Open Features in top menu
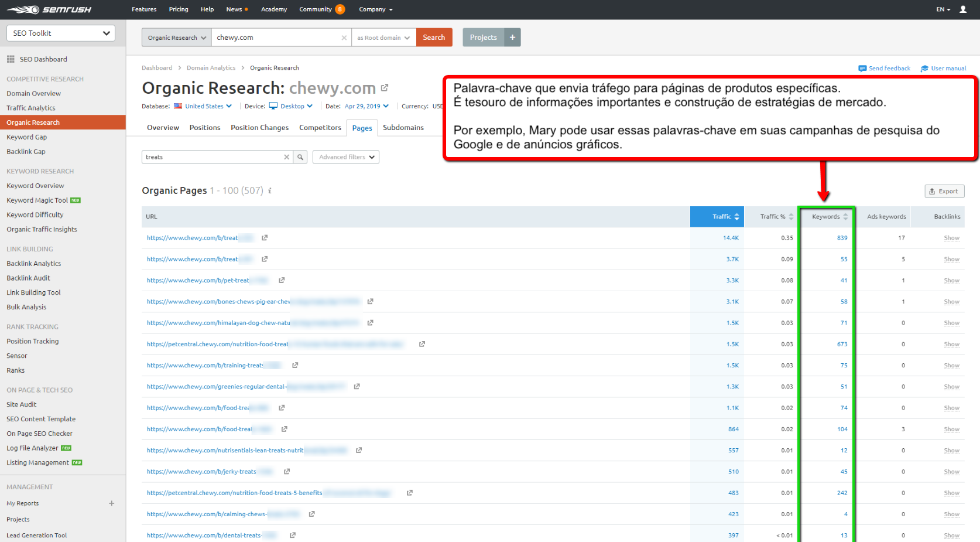This screenshot has width=980, height=542. (x=144, y=9)
